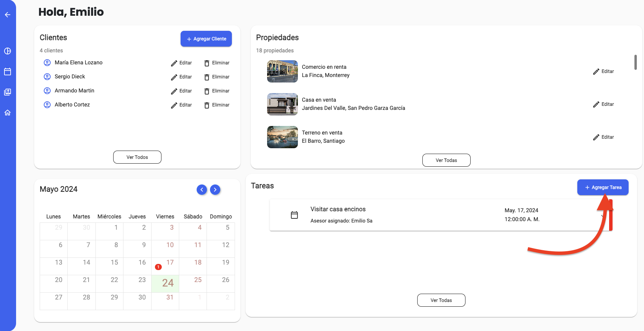644x331 pixels.
Task: Open the Terreno en venta thumbnail
Action: click(x=282, y=137)
